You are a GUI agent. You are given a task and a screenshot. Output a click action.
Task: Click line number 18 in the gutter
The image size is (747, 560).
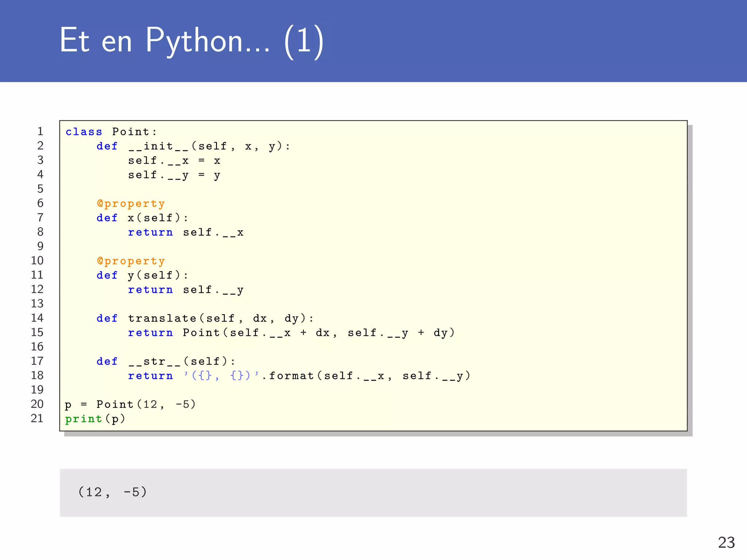point(37,375)
